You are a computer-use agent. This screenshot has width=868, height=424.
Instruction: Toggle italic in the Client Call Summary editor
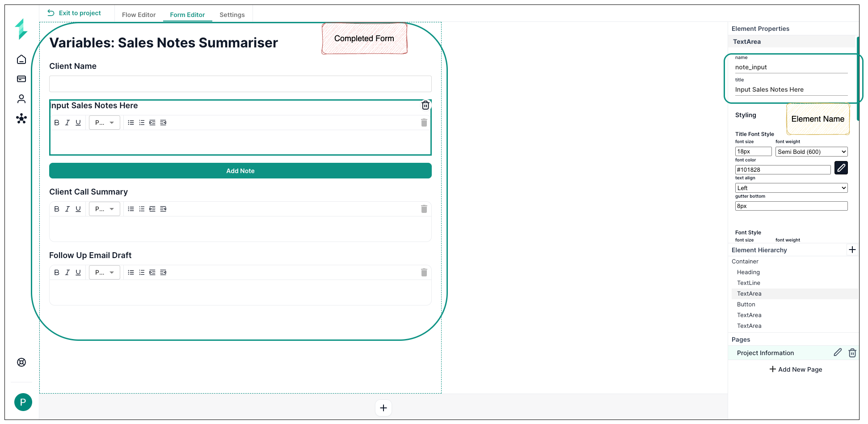click(x=67, y=209)
